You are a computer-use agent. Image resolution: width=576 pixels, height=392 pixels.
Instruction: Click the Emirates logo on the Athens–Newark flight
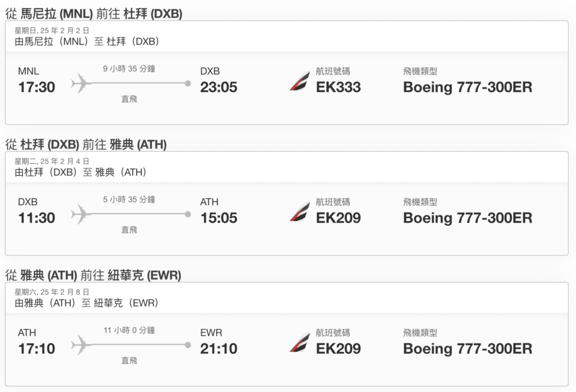click(300, 343)
